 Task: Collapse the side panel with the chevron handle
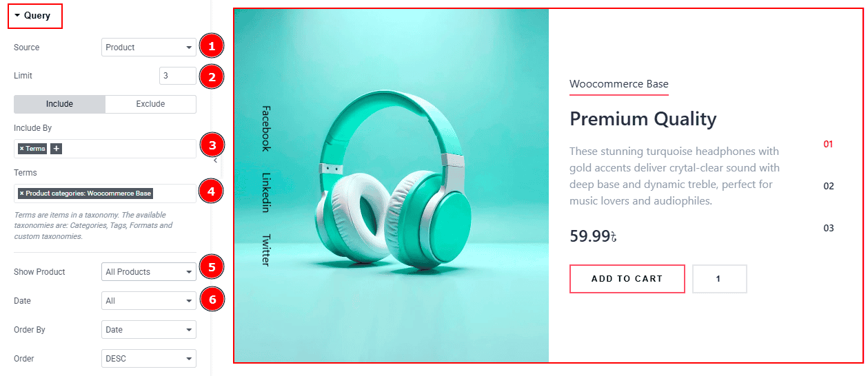click(x=215, y=159)
